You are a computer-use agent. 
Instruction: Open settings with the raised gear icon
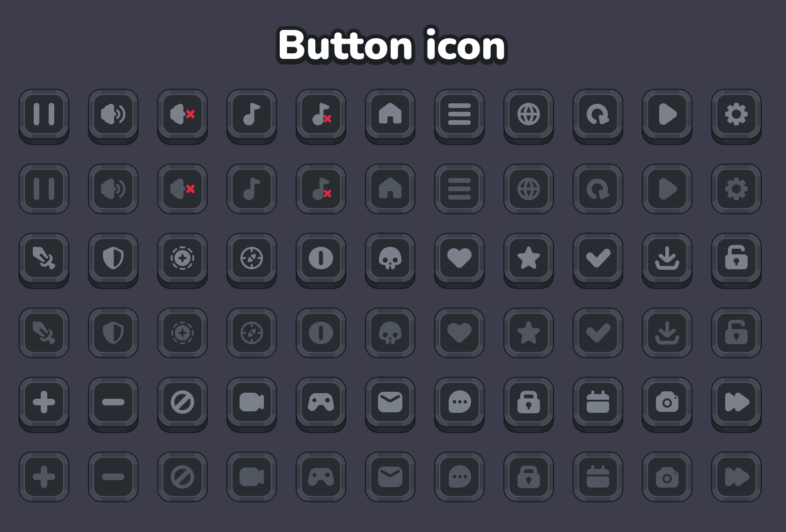click(x=736, y=116)
